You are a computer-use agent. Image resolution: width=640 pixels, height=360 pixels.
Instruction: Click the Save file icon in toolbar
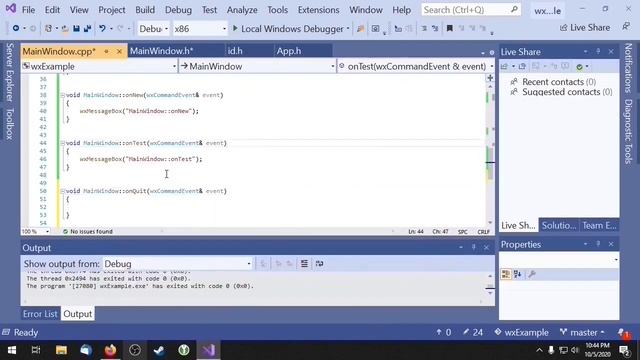click(76, 29)
